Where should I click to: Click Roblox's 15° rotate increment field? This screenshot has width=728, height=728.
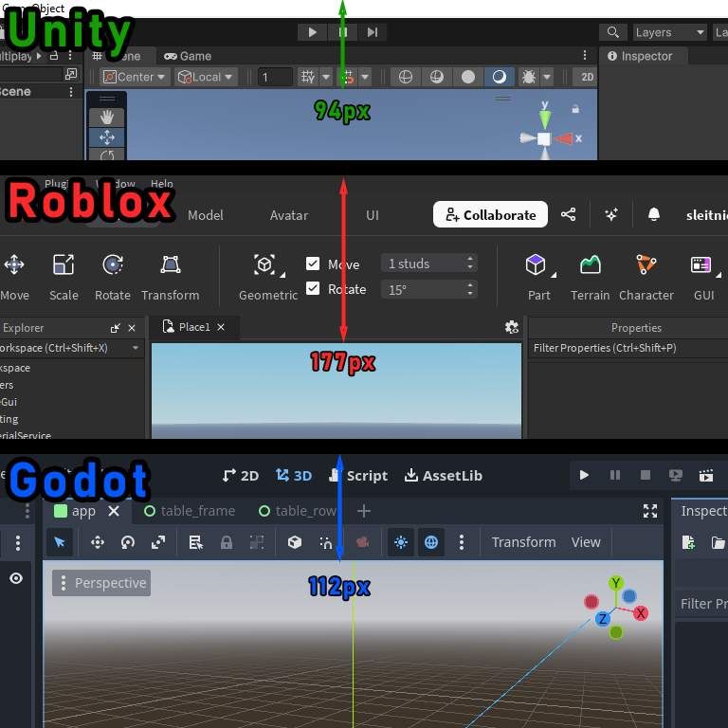pos(429,290)
